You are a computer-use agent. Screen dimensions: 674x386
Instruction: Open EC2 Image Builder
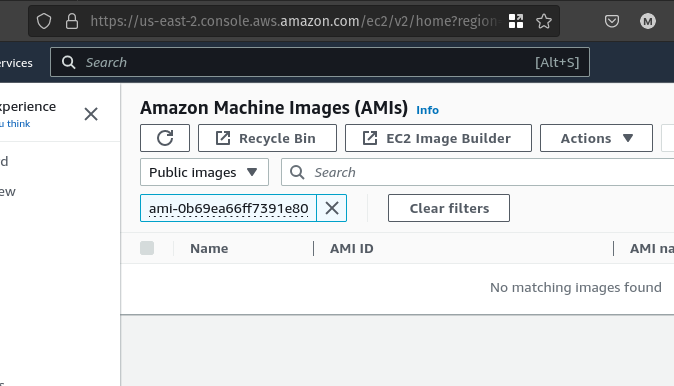pos(438,138)
